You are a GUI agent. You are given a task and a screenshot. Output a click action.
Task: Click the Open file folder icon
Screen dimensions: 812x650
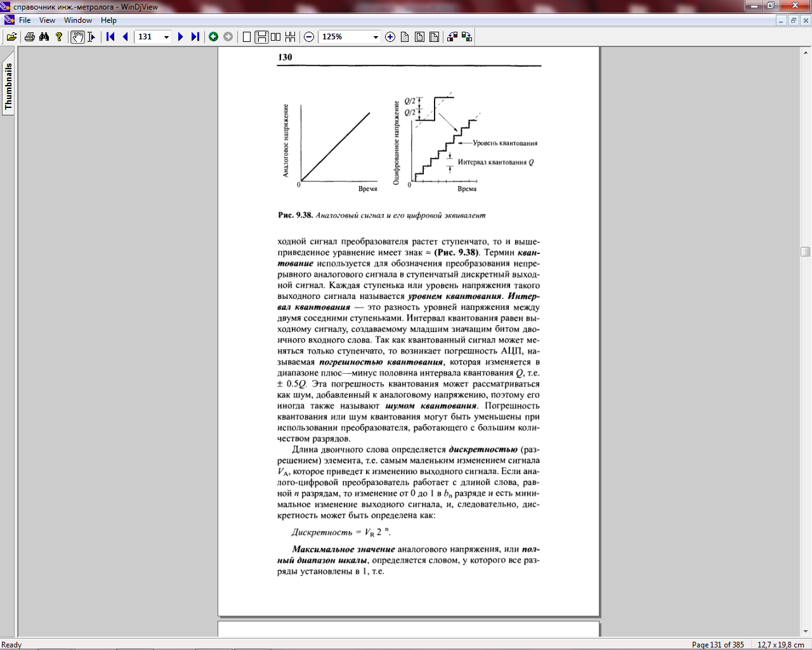coord(11,37)
